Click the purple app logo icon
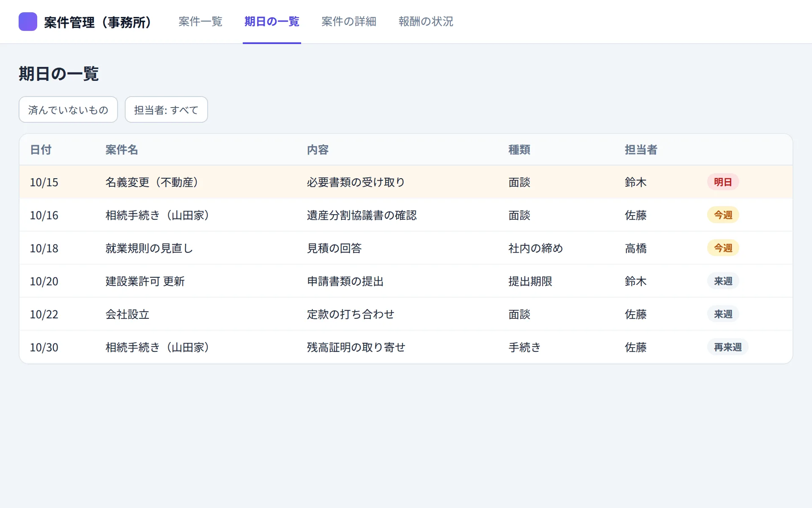The height and width of the screenshot is (508, 812). [x=28, y=22]
